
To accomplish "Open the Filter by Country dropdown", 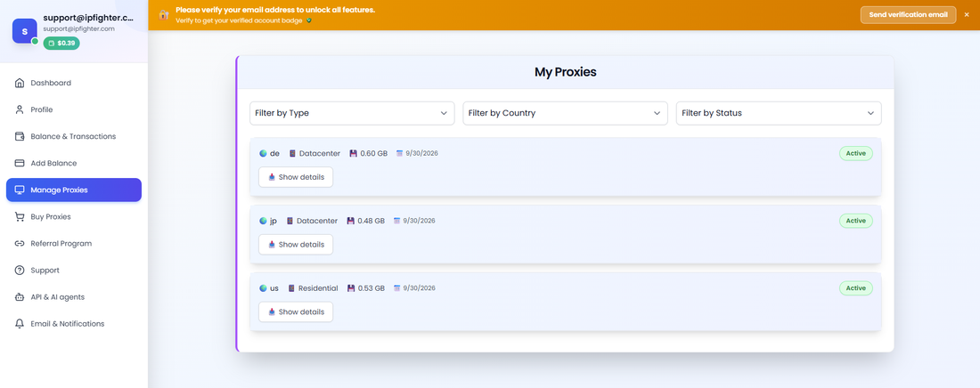I will 565,113.
